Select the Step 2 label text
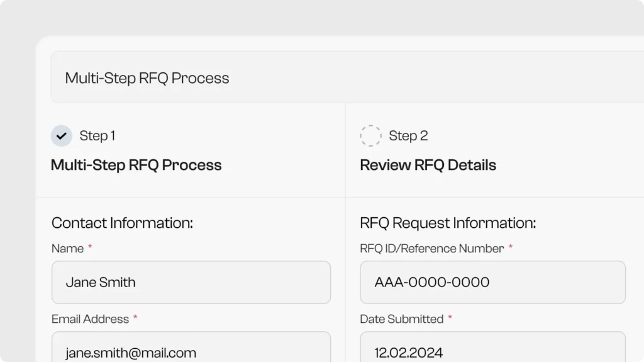This screenshot has width=644, height=362. pyautogui.click(x=408, y=136)
